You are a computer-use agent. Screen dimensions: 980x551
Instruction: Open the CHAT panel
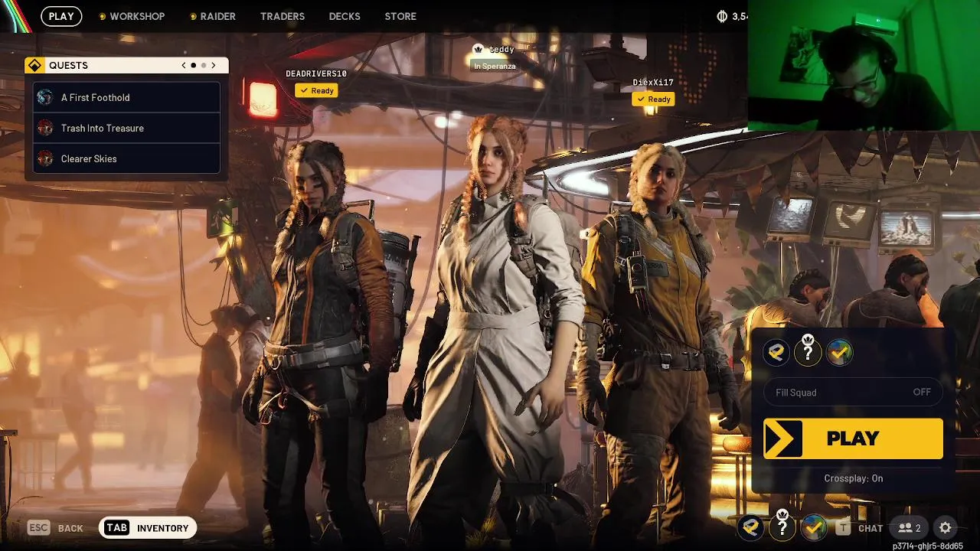point(871,528)
